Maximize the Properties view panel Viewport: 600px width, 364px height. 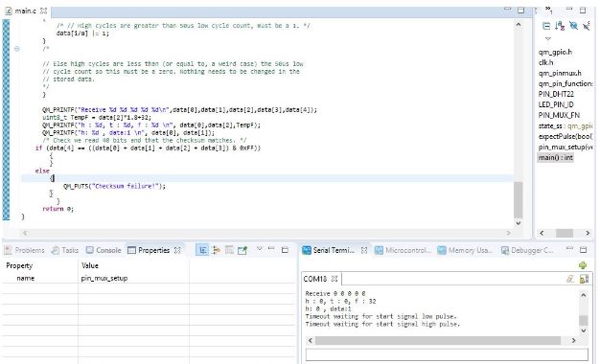point(285,250)
